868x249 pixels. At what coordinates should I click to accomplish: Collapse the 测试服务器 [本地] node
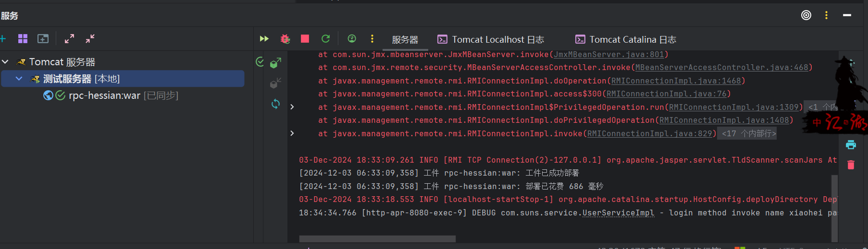(x=19, y=79)
